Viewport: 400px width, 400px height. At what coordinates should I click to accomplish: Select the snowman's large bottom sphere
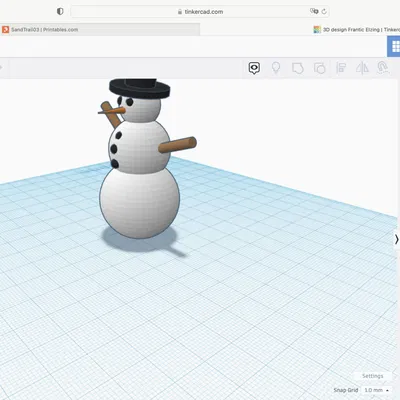pyautogui.click(x=140, y=203)
